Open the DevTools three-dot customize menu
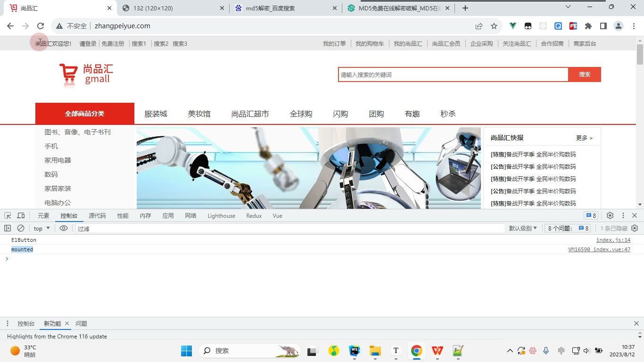Image resolution: width=644 pixels, height=362 pixels. click(623, 215)
